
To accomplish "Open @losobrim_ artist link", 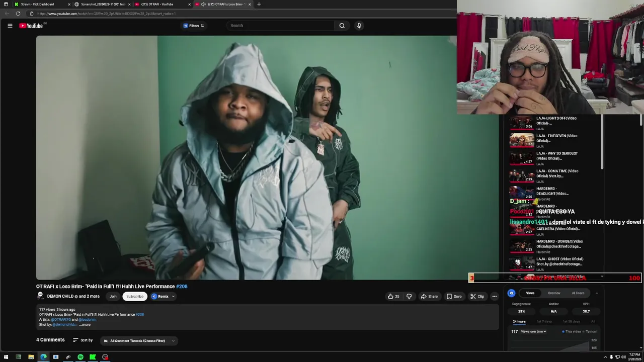I will [x=87, y=320].
